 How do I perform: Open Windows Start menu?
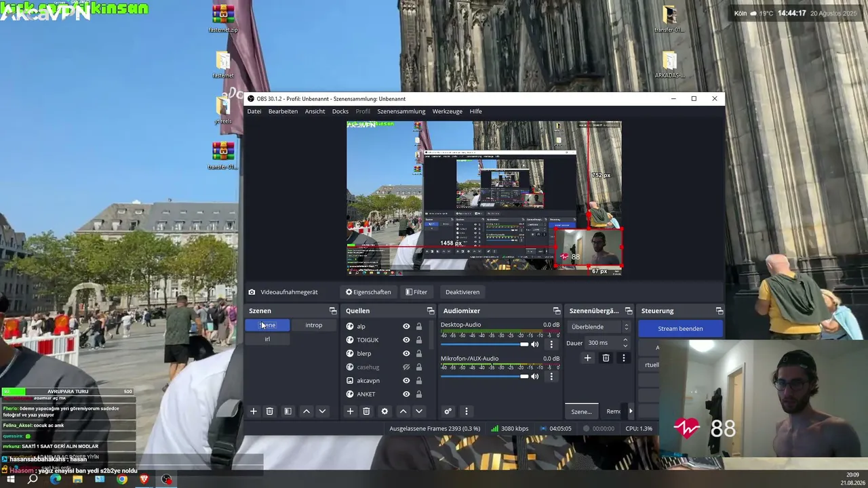coord(11,479)
